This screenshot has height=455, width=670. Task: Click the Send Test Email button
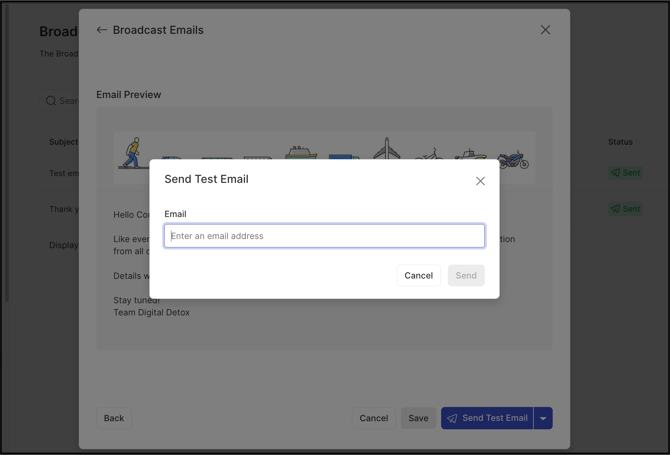(487, 418)
